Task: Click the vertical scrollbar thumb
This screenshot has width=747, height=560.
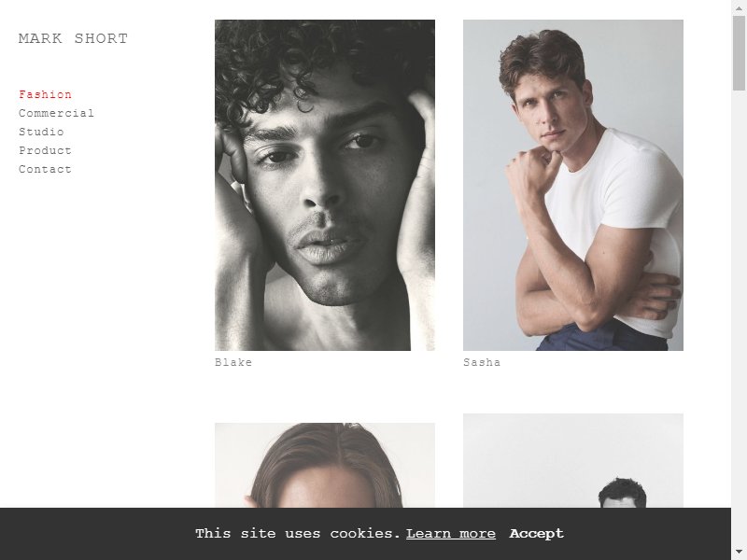Action: pyautogui.click(x=739, y=52)
